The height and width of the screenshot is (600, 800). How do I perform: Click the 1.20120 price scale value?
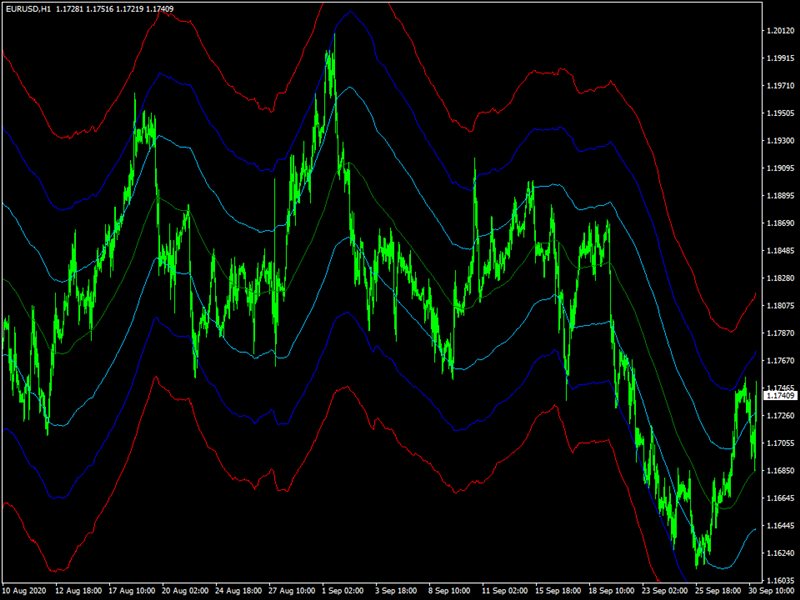click(x=781, y=31)
